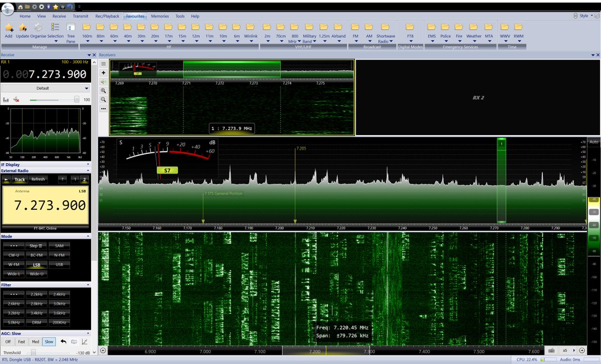Click the Refresh button under External Radio
The height and width of the screenshot is (364, 601).
pos(38,179)
